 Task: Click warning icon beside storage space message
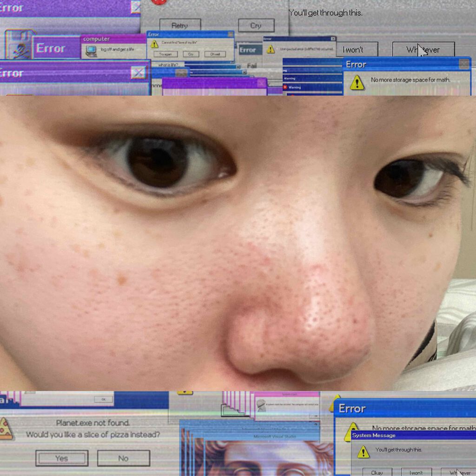click(357, 82)
